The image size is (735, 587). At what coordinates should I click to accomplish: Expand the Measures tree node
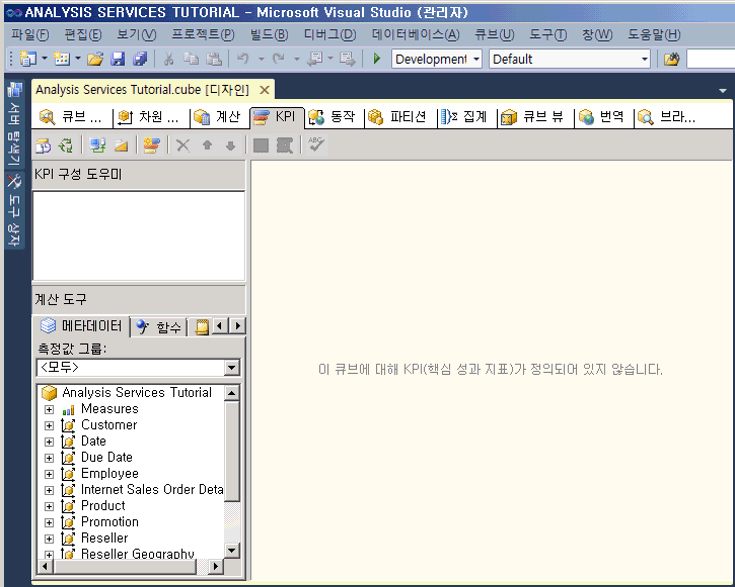(x=49, y=409)
